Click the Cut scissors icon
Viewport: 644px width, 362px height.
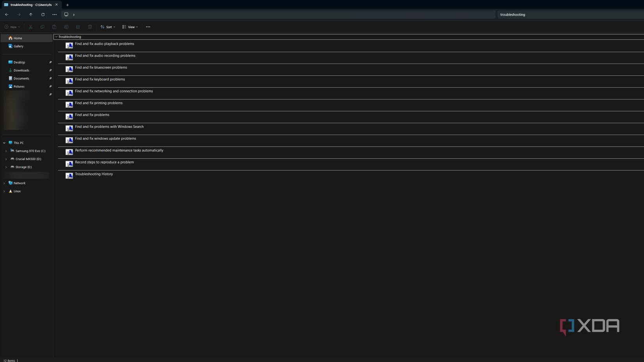pyautogui.click(x=30, y=27)
